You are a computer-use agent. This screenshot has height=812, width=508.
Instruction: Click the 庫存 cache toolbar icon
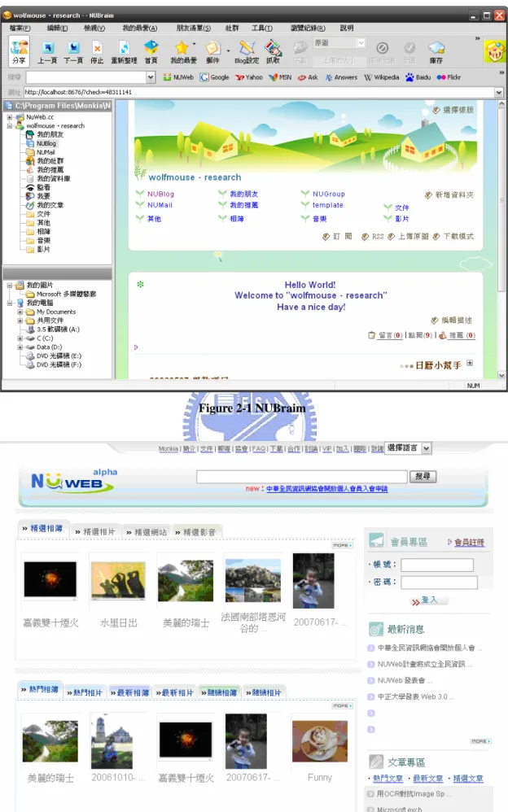point(436,48)
